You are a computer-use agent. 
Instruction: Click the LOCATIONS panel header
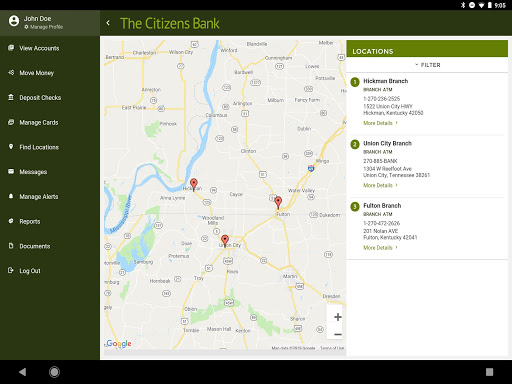[427, 49]
